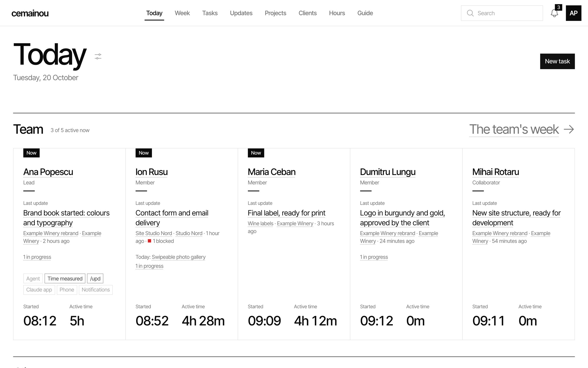This screenshot has width=588, height=368.
Task: Click the New task button
Action: [557, 61]
